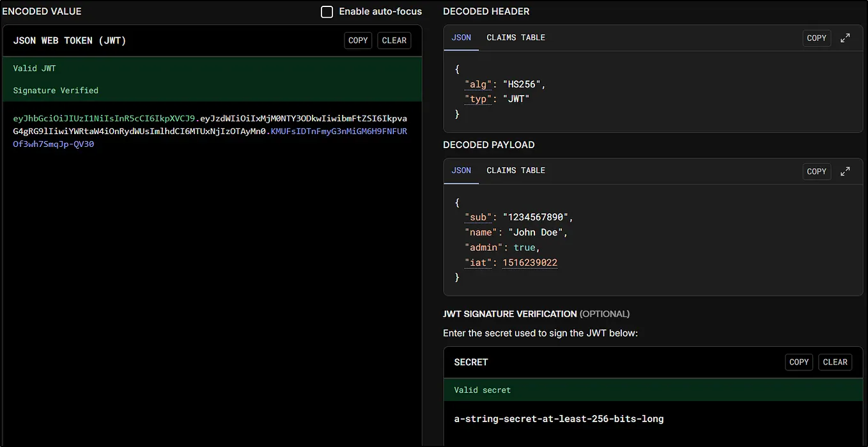Clear the encoded JWT token
868x447 pixels.
394,40
